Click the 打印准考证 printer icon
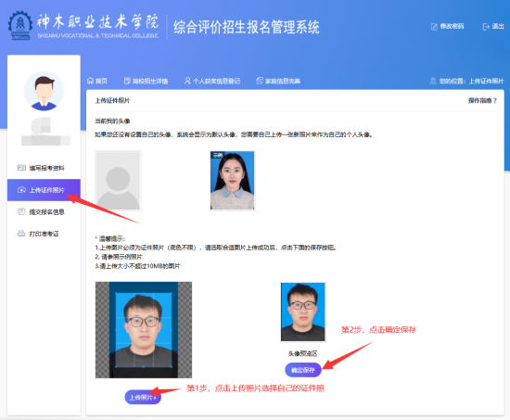 [21, 234]
